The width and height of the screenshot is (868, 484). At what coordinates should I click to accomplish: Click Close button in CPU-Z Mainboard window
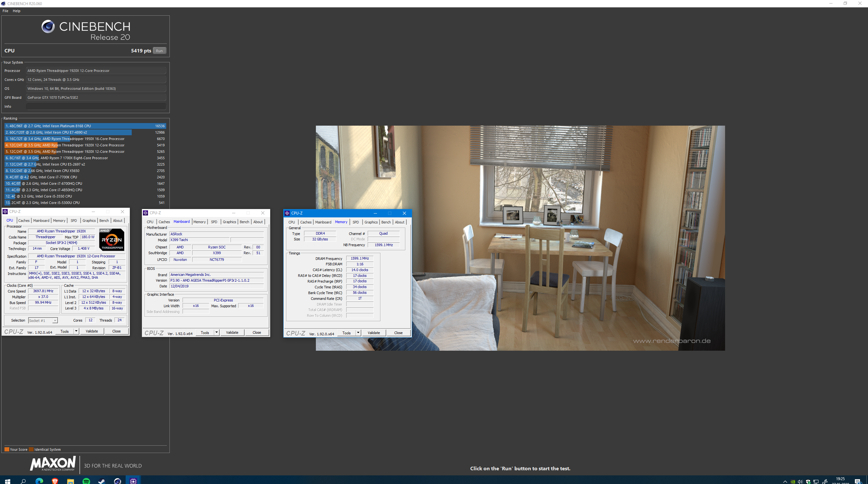coord(257,333)
